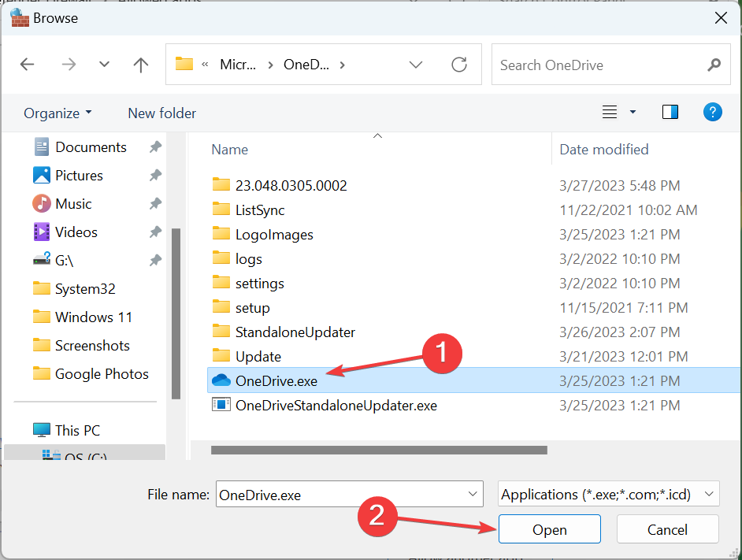Click the pin icon beside G:\
This screenshot has height=560, width=742.
click(x=156, y=261)
